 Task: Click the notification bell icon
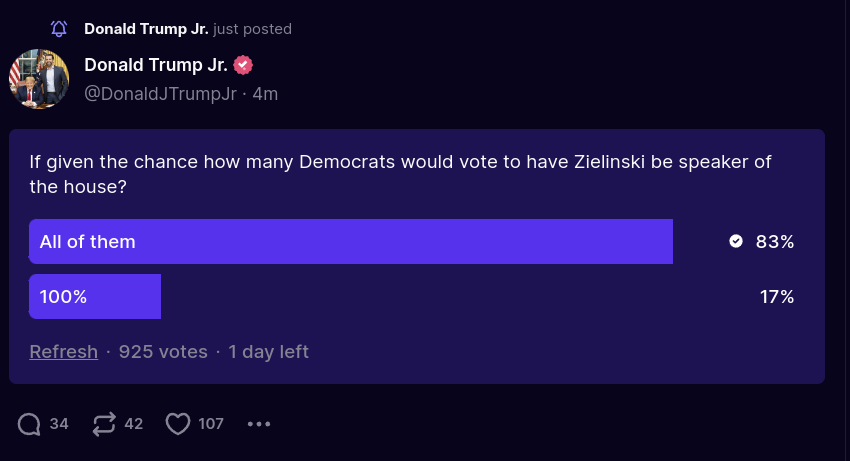pos(59,29)
